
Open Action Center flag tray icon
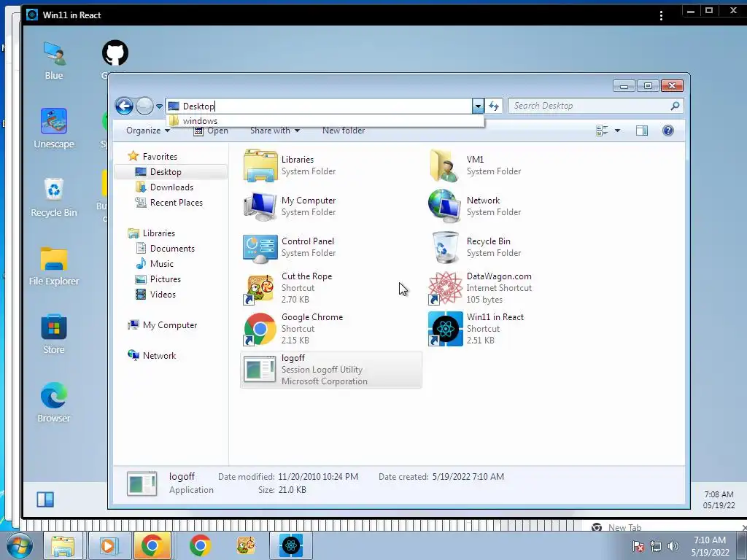click(x=638, y=546)
